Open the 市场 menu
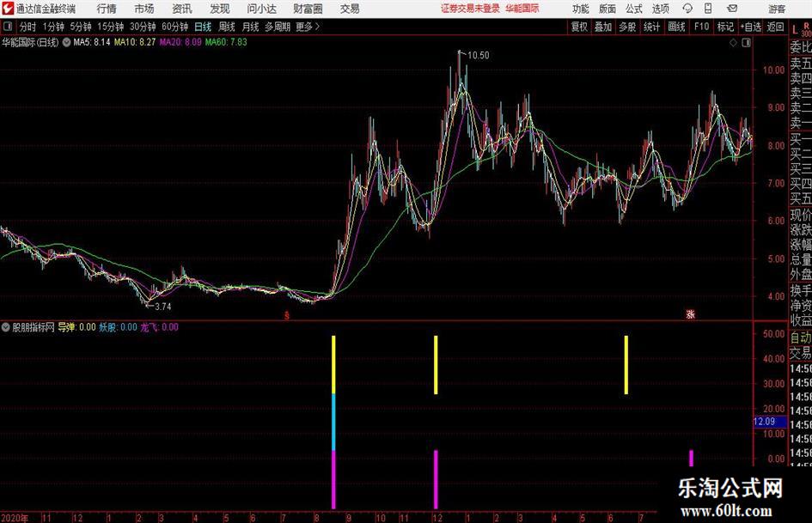 click(144, 9)
